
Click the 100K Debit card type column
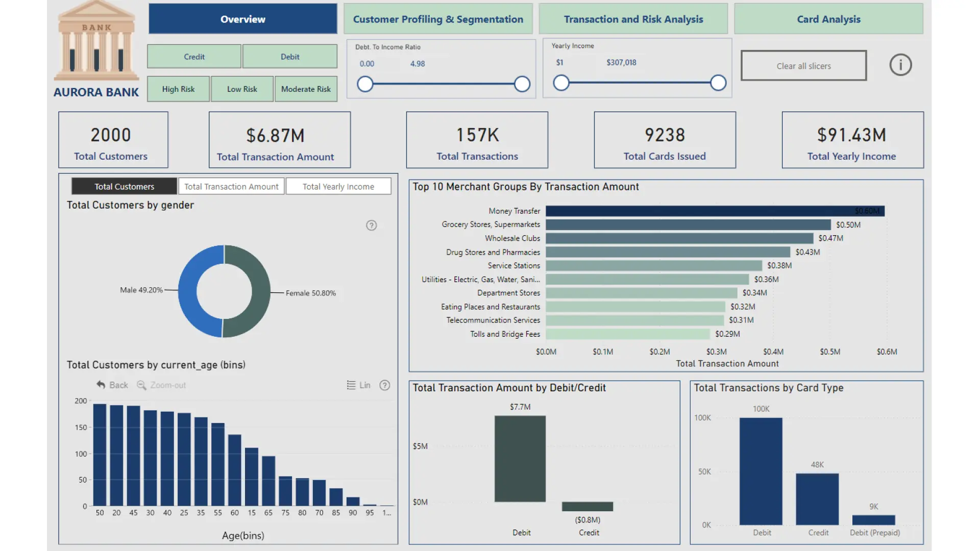(761, 471)
